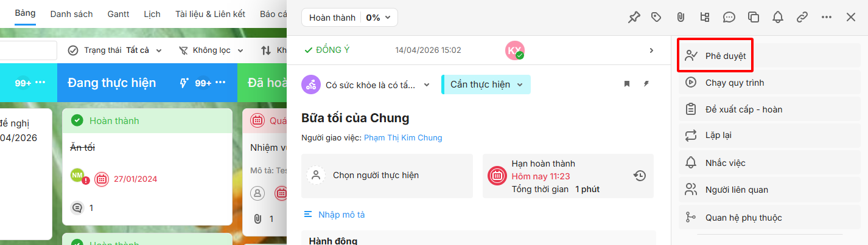Screen dimensions: 868x245
Task: Click the bell notification icon in header
Action: click(778, 18)
